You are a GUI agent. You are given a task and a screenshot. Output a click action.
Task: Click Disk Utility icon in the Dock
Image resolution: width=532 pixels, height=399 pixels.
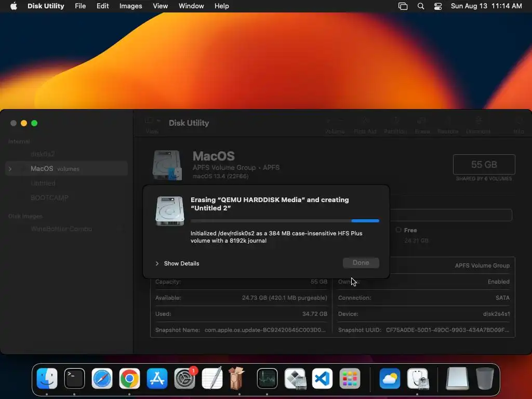418,378
